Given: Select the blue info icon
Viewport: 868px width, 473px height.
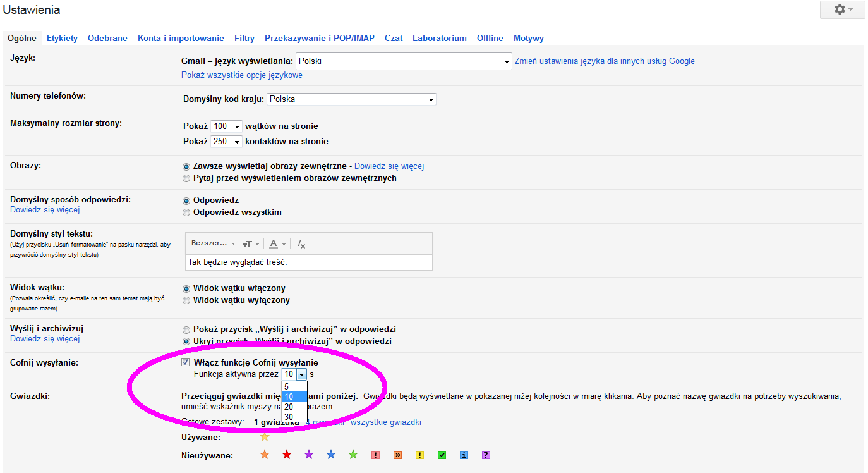Looking at the screenshot, I should [x=464, y=455].
